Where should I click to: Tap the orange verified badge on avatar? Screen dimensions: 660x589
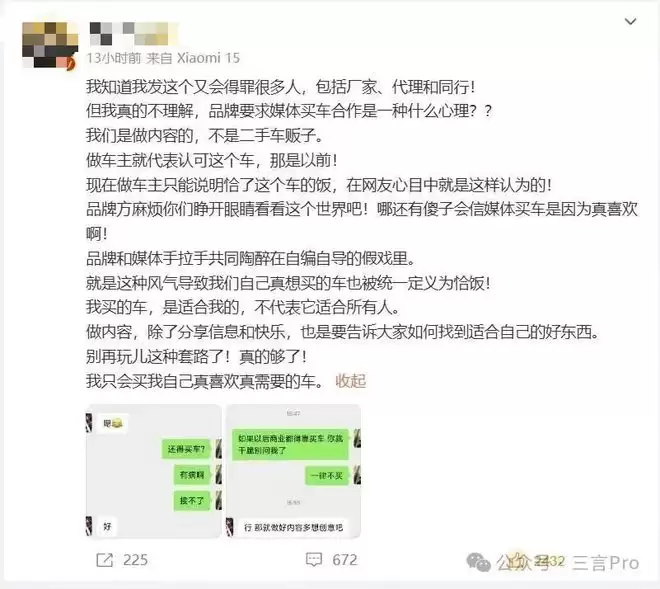(71, 63)
